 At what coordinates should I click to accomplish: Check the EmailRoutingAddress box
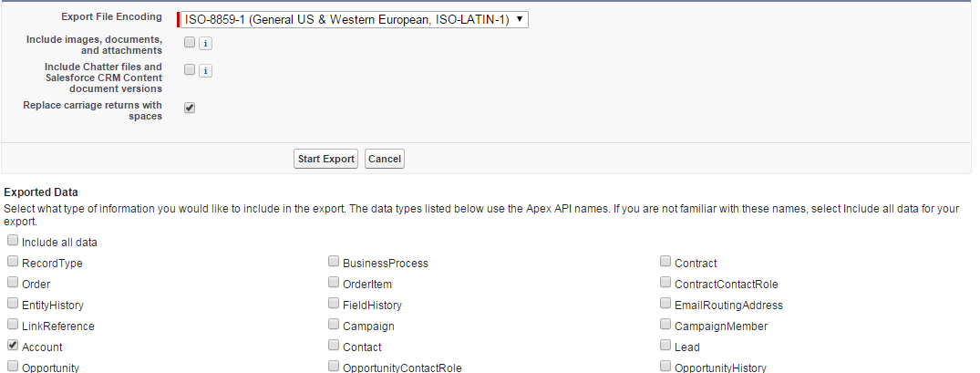point(665,305)
